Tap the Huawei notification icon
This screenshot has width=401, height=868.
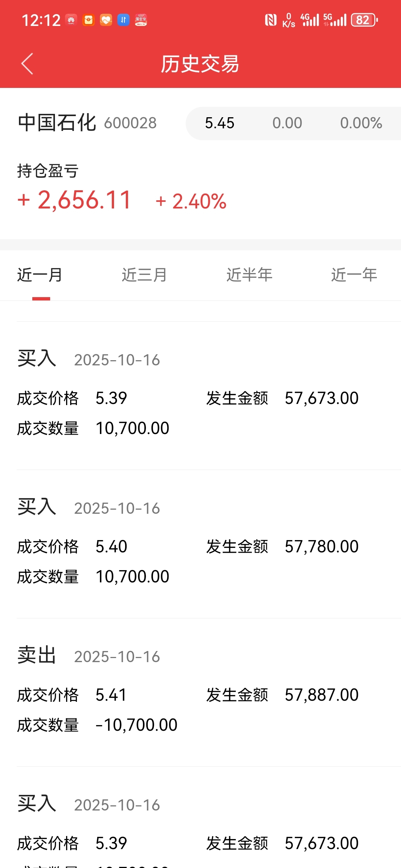tap(71, 20)
